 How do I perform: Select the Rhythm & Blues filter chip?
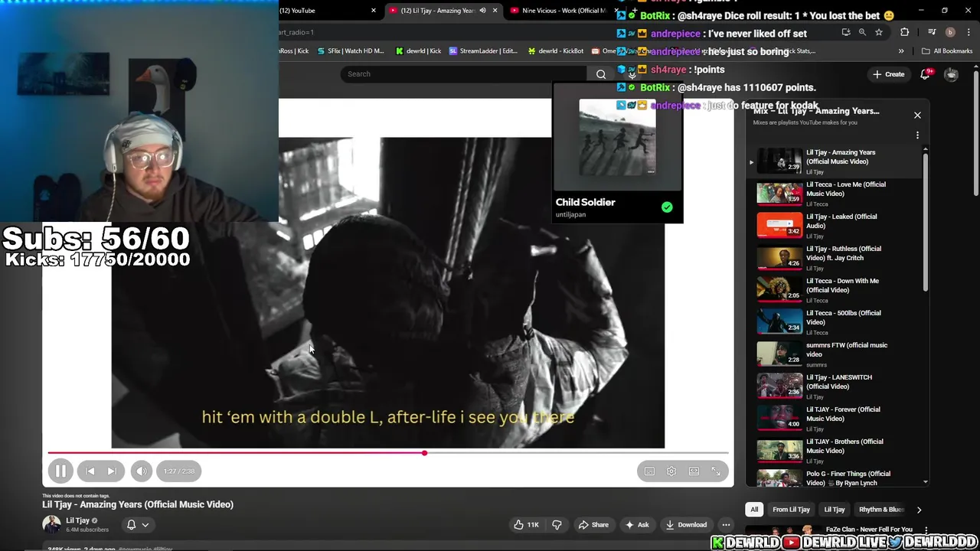coord(881,510)
